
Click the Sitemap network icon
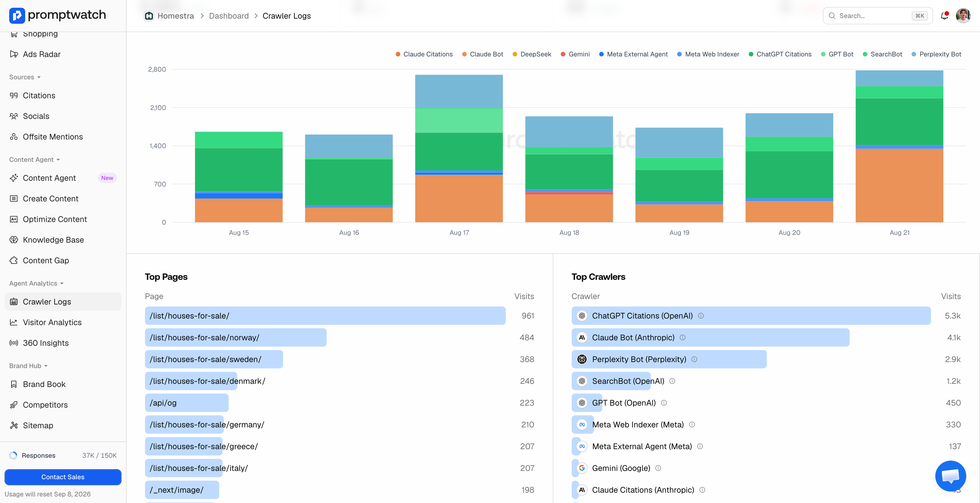(x=14, y=425)
